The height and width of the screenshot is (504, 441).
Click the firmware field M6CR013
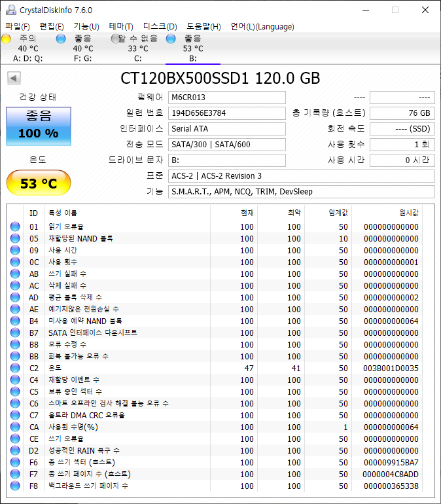click(x=227, y=98)
